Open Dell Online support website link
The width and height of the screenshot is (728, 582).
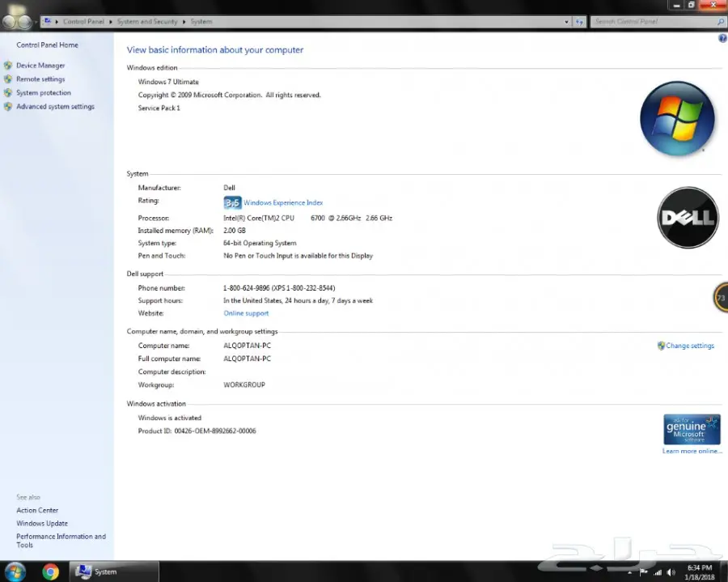(246, 313)
